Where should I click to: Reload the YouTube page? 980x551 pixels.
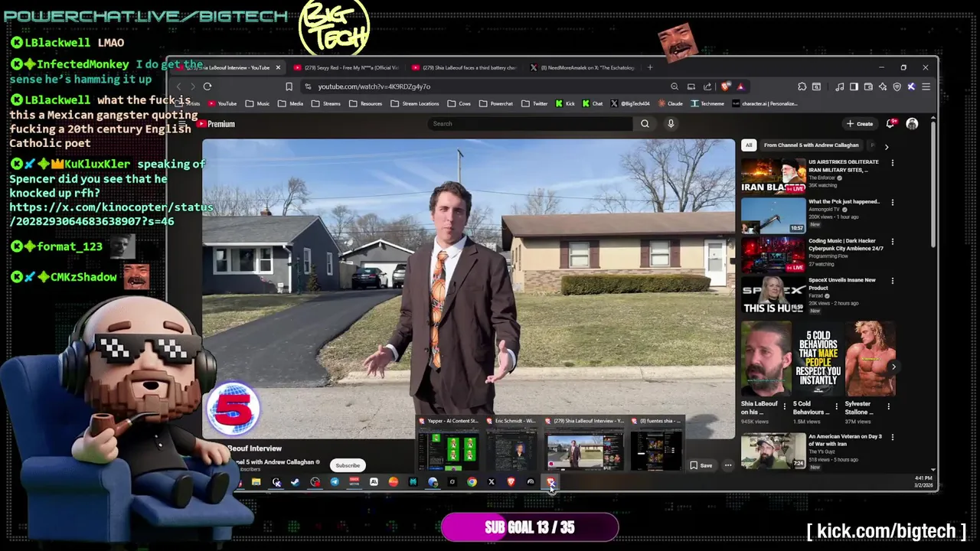pos(207,86)
